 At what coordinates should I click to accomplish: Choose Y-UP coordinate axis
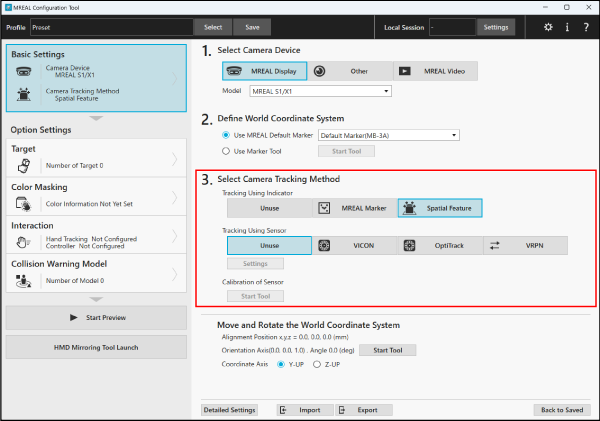(281, 364)
